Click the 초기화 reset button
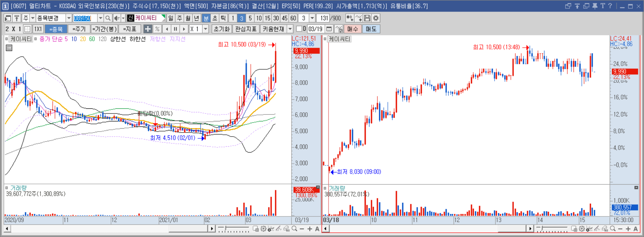The image size is (644, 237). tap(221, 29)
